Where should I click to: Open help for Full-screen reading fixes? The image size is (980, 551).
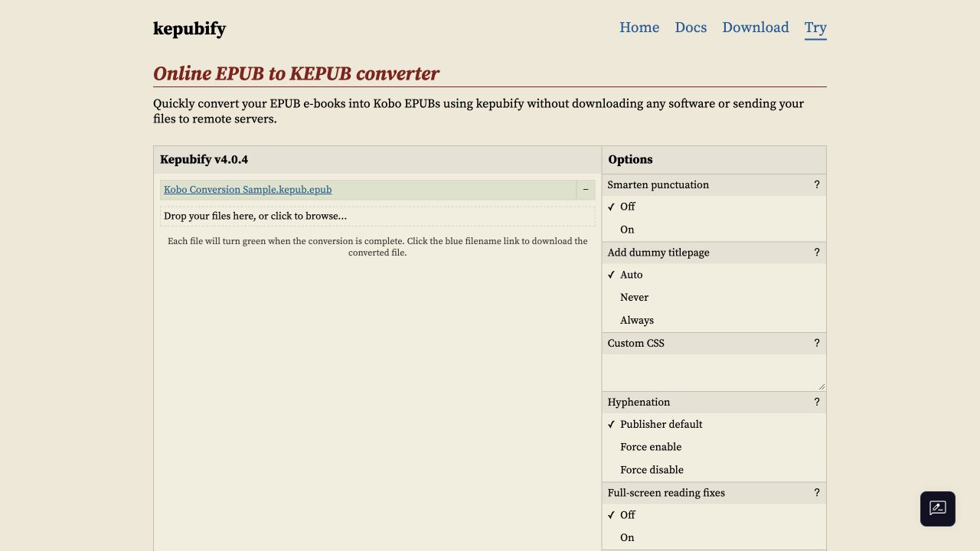pyautogui.click(x=816, y=493)
